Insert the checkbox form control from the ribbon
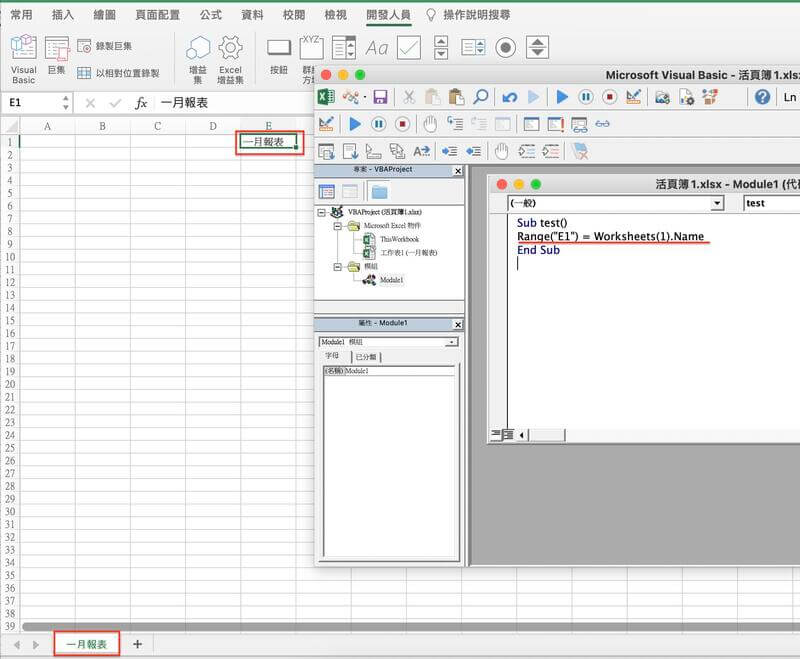Image resolution: width=800 pixels, height=659 pixels. click(408, 47)
